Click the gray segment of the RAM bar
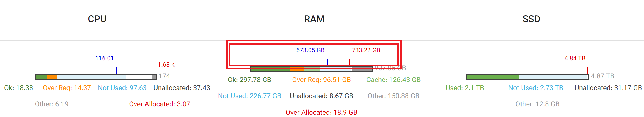Image resolution: width=644 pixels, height=117 pixels. point(362,69)
